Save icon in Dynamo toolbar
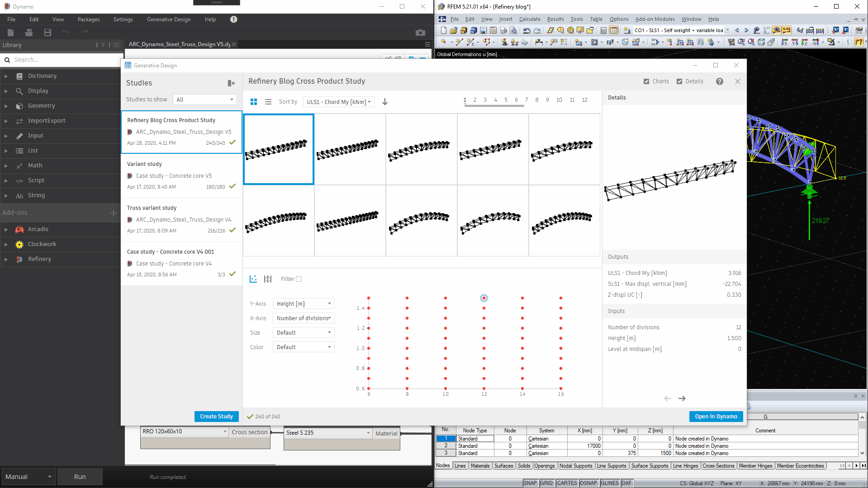The width and height of the screenshot is (868, 488). click(x=47, y=32)
